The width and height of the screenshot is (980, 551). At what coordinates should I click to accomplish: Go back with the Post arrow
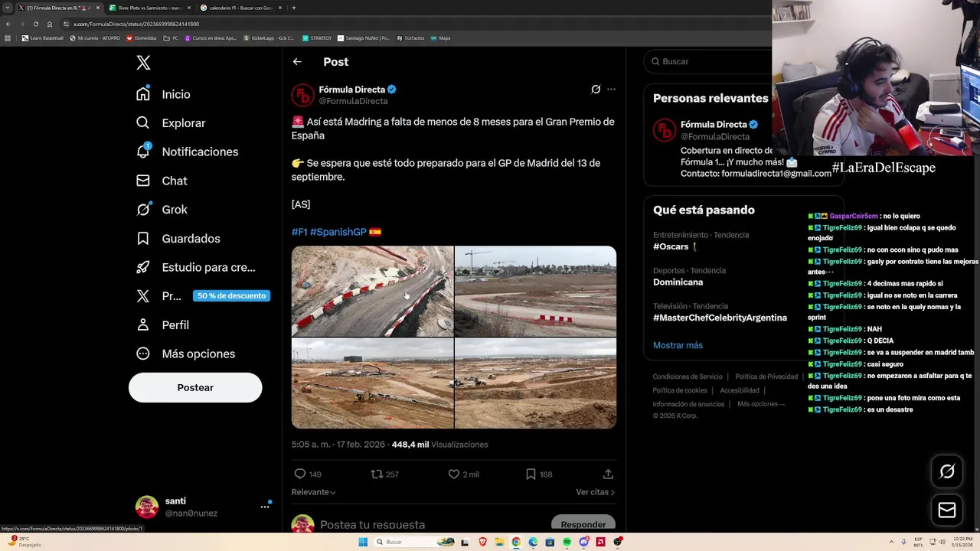pos(297,62)
